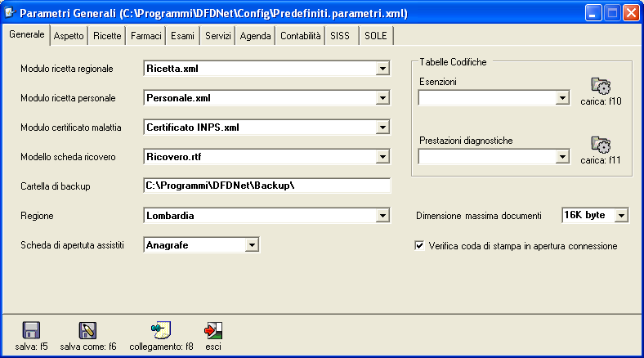
Task: Expand the Dimensione massima documenti dropdown
Action: pyautogui.click(x=620, y=215)
